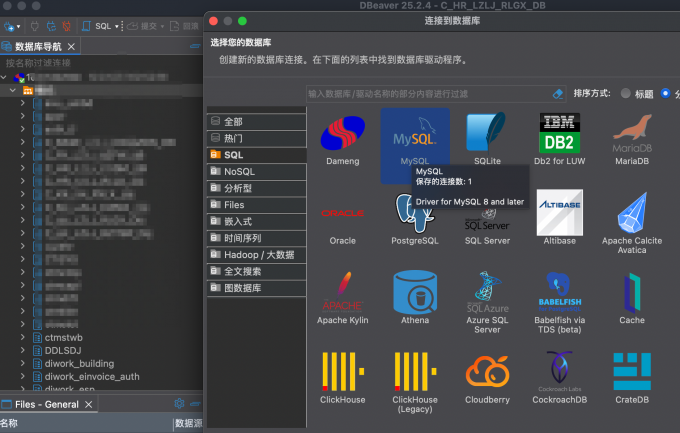Select the Apache Kylin driver
Viewport: 680px width, 433px height.
343,299
